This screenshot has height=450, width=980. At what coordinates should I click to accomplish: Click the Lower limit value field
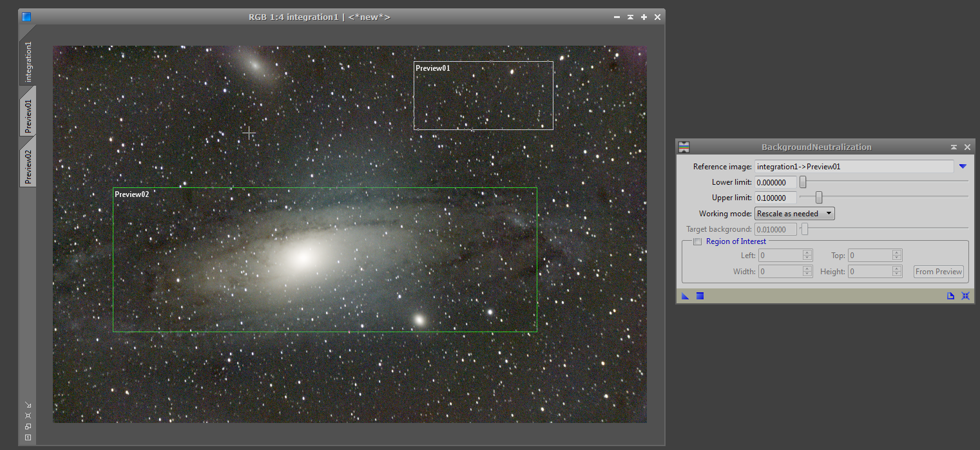[x=775, y=182]
